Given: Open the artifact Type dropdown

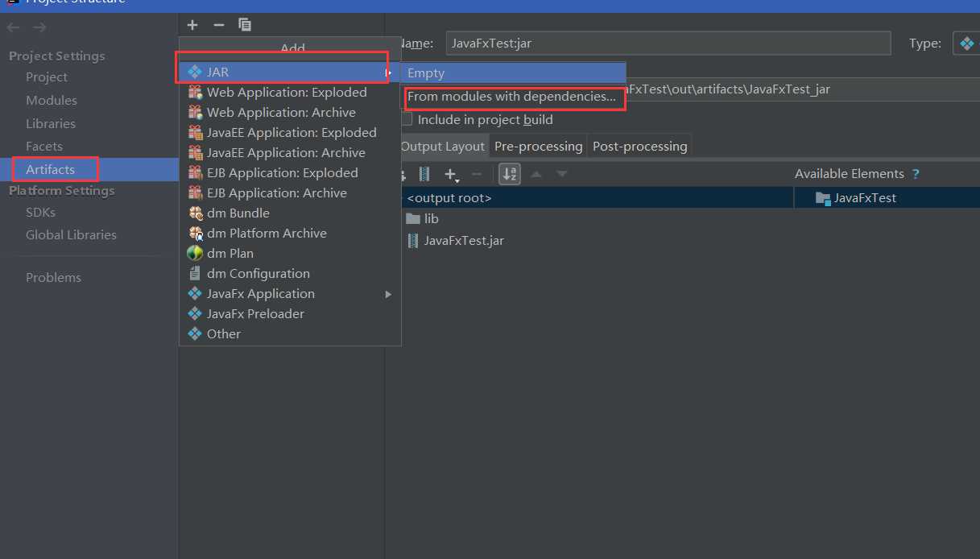Looking at the screenshot, I should tap(966, 43).
